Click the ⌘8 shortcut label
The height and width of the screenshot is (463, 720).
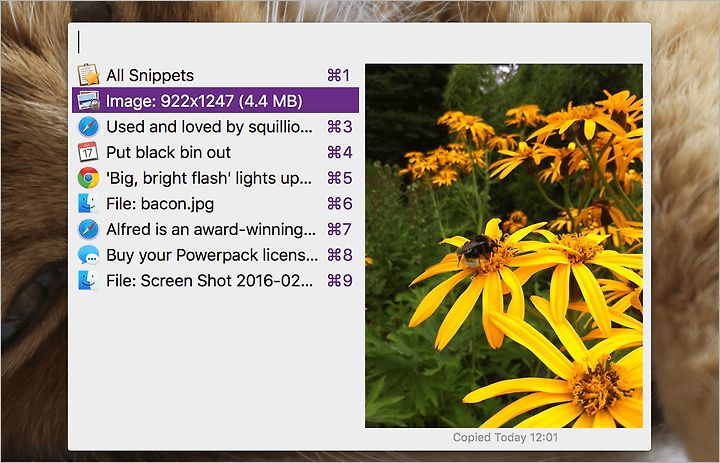click(x=340, y=255)
